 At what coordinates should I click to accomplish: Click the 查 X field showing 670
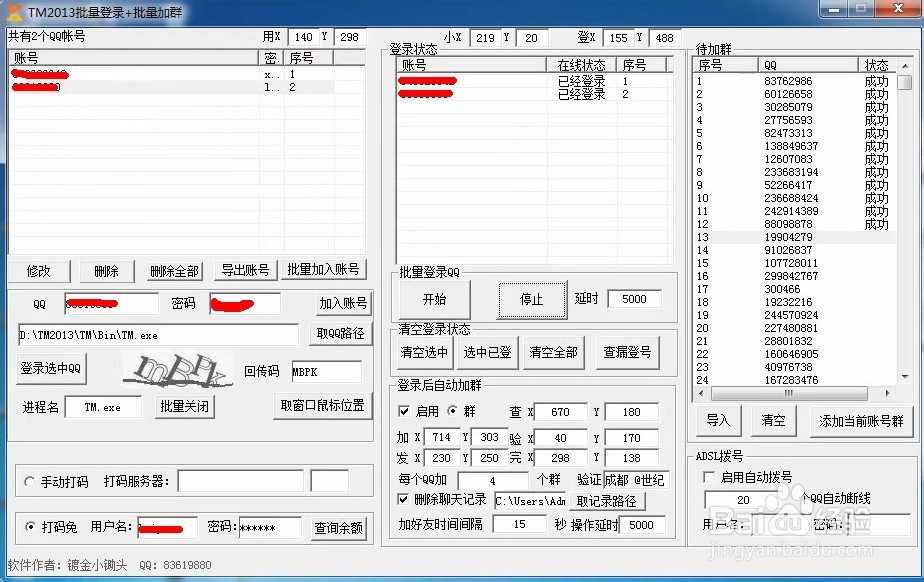(x=560, y=412)
